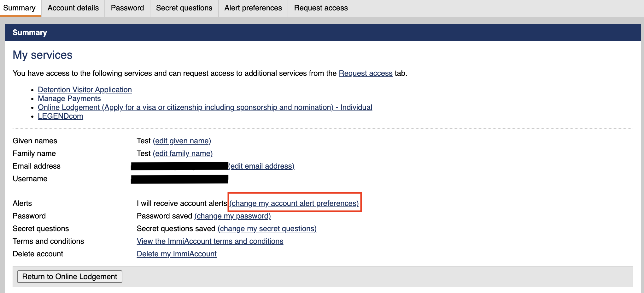Open the Password tab
This screenshot has width=644, height=293.
coord(127,8)
